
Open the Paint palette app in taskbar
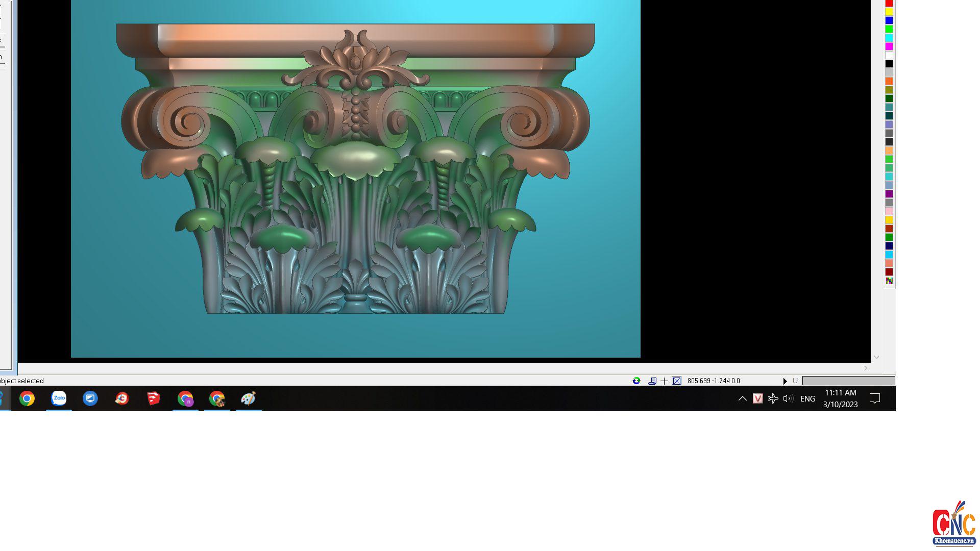pyautogui.click(x=249, y=398)
